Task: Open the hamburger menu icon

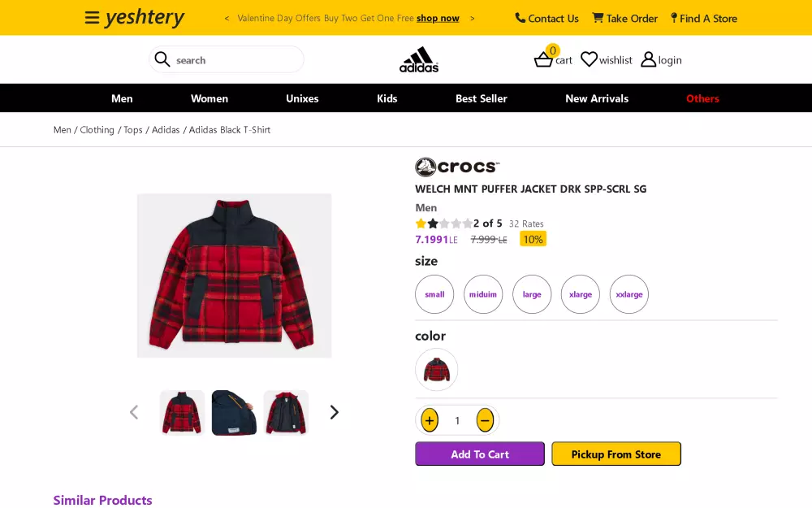Action: click(x=92, y=18)
